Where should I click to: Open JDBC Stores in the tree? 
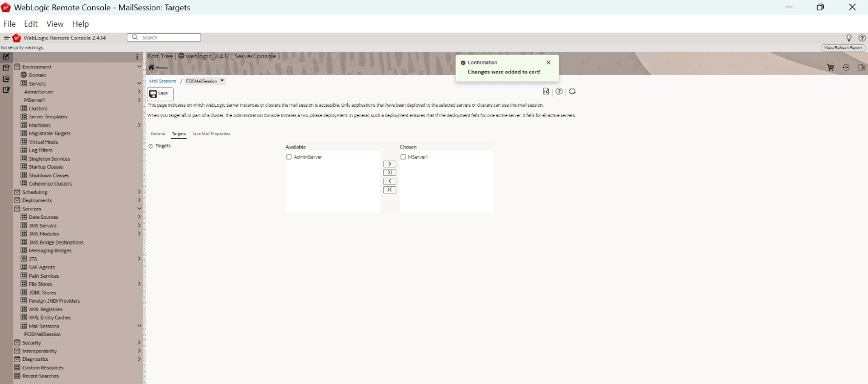click(x=42, y=292)
